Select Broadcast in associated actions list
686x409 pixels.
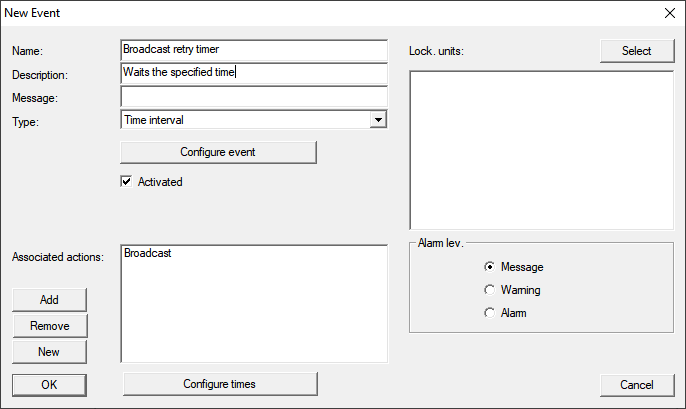click(x=148, y=254)
